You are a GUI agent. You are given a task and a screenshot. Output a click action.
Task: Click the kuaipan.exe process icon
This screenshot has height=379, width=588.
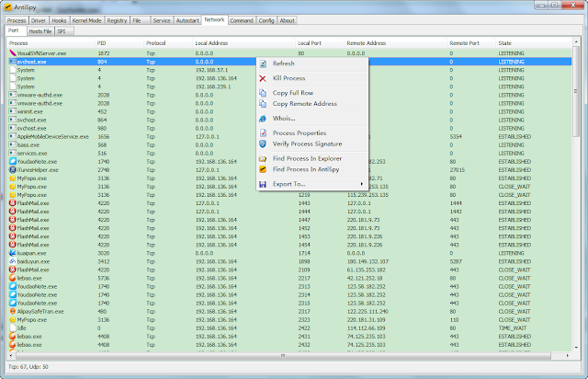tap(13, 253)
